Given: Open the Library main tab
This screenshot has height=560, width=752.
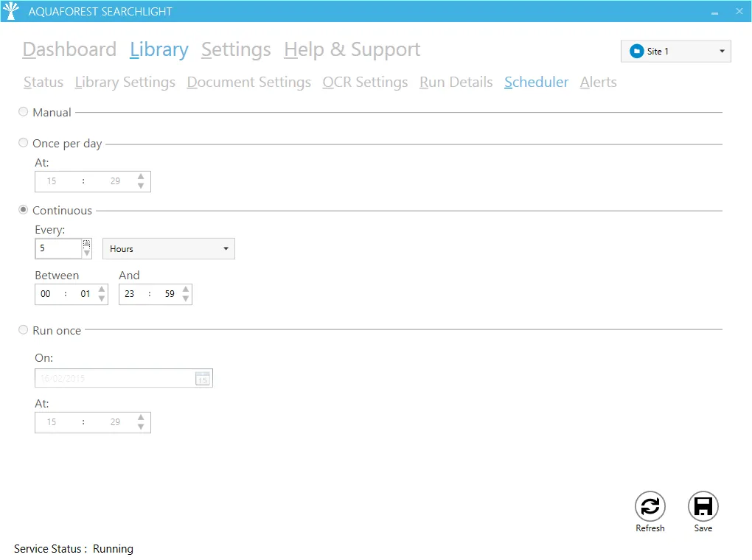Looking at the screenshot, I should pyautogui.click(x=159, y=49).
